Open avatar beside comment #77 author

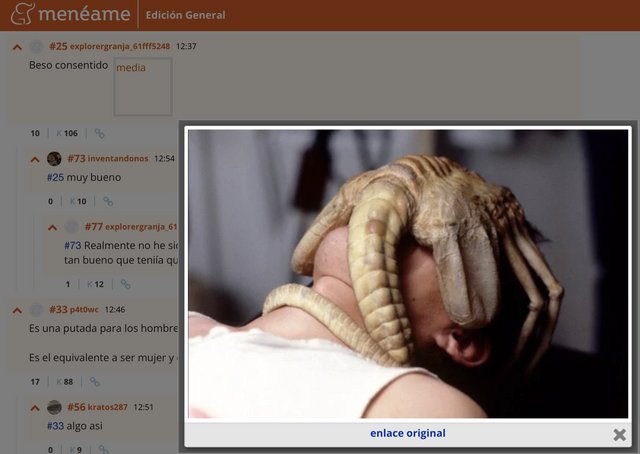[72, 227]
